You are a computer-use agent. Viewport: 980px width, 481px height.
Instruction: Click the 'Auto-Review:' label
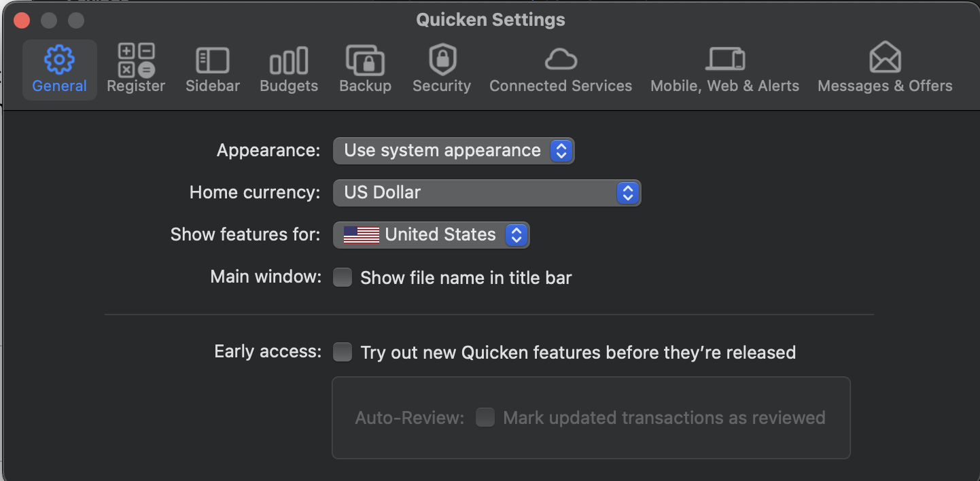410,417
